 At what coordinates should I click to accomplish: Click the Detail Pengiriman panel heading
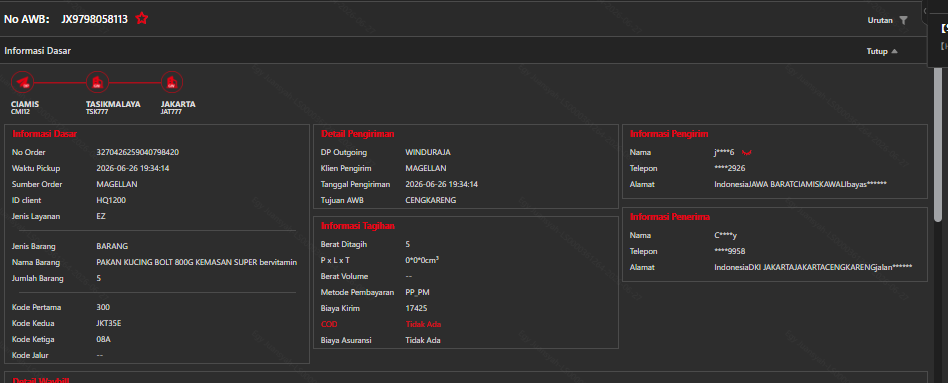[x=357, y=134]
